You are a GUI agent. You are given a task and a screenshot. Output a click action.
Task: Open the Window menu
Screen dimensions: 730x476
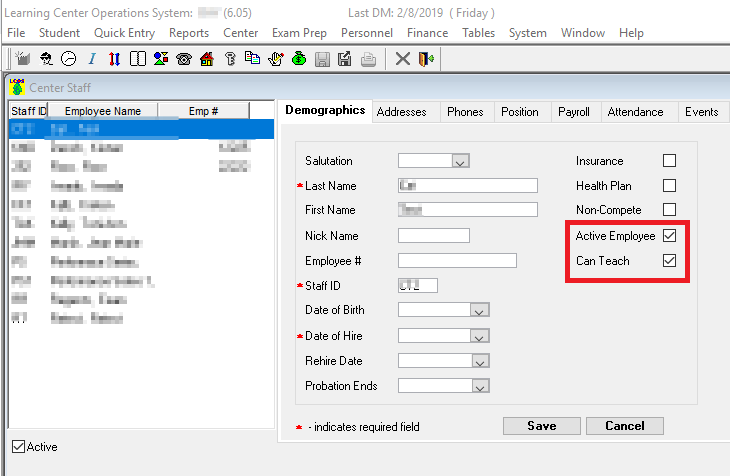pos(583,33)
